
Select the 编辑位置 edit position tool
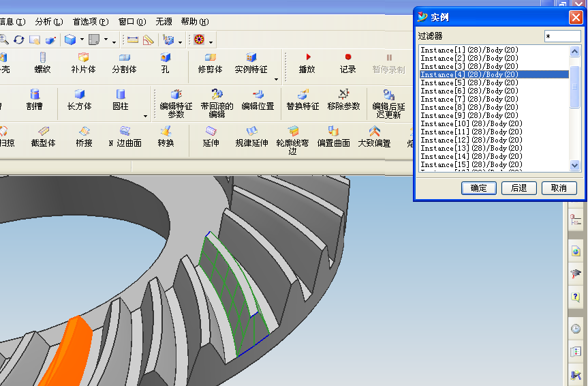click(258, 100)
